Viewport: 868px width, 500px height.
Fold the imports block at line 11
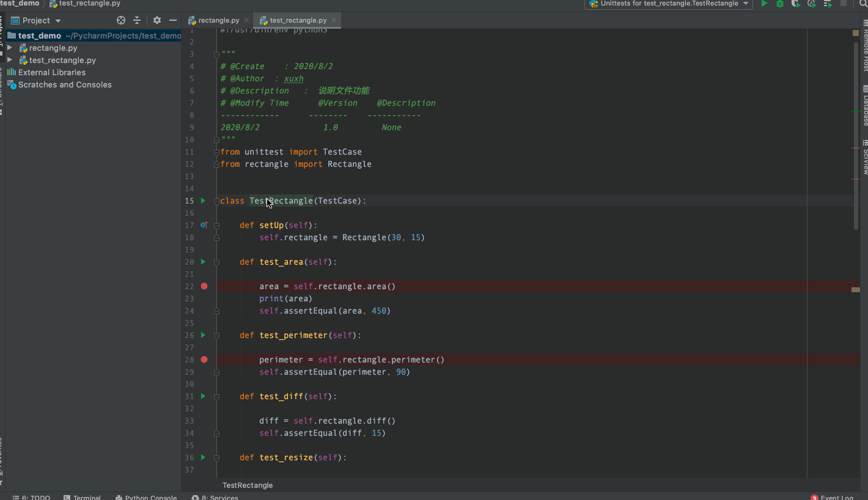(216, 152)
